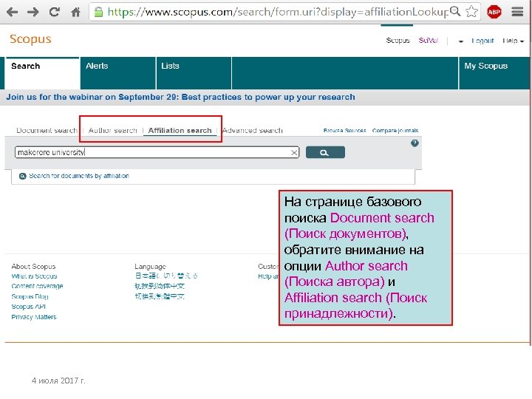Click the search icon beside documents by affiliation
The width and height of the screenshot is (532, 399).
coord(22,176)
